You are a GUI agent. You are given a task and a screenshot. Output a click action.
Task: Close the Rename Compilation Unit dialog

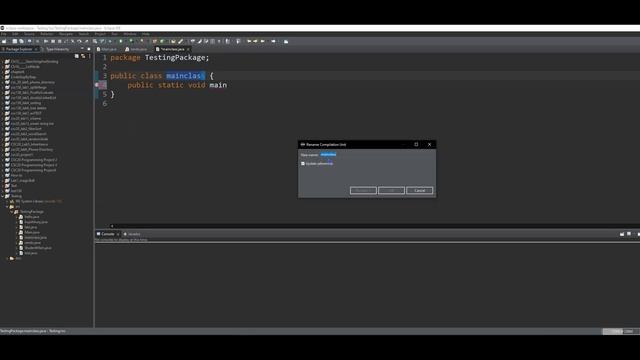pos(429,144)
